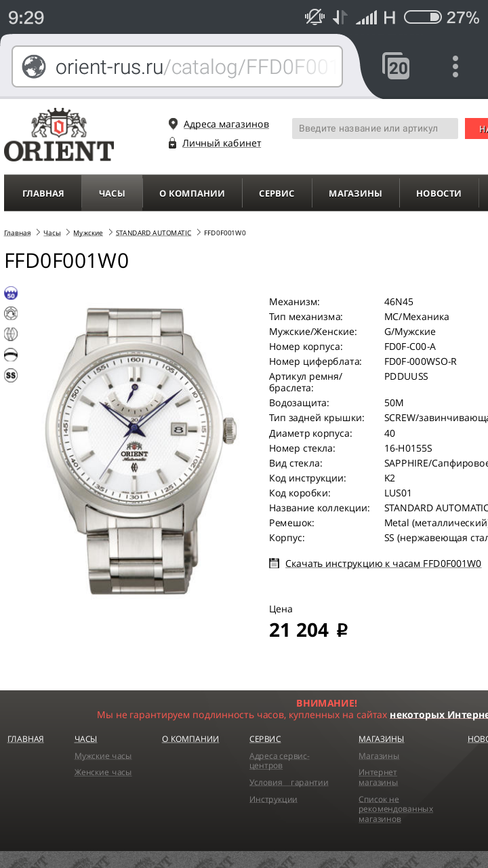Click the Orient logo

click(59, 134)
